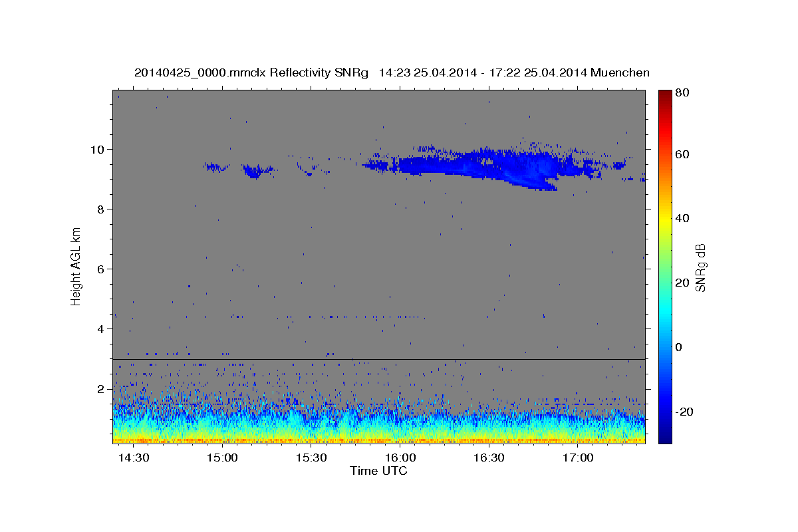Screen dimensions: 798x532
Task: Click the colorbar value 0
Action: (680, 347)
